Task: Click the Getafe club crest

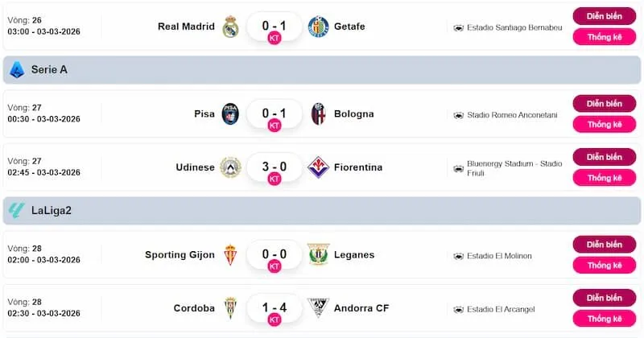Action: [x=319, y=27]
